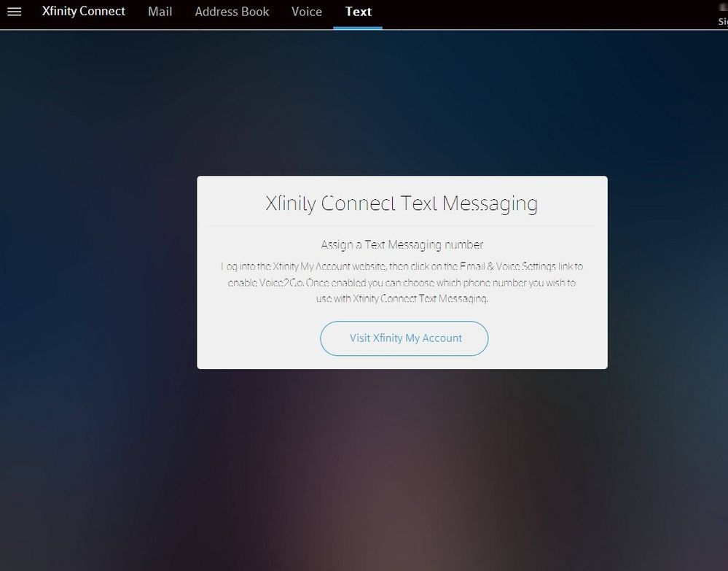Switch to the Mail tab
Screen dimensions: 728x571
[160, 12]
